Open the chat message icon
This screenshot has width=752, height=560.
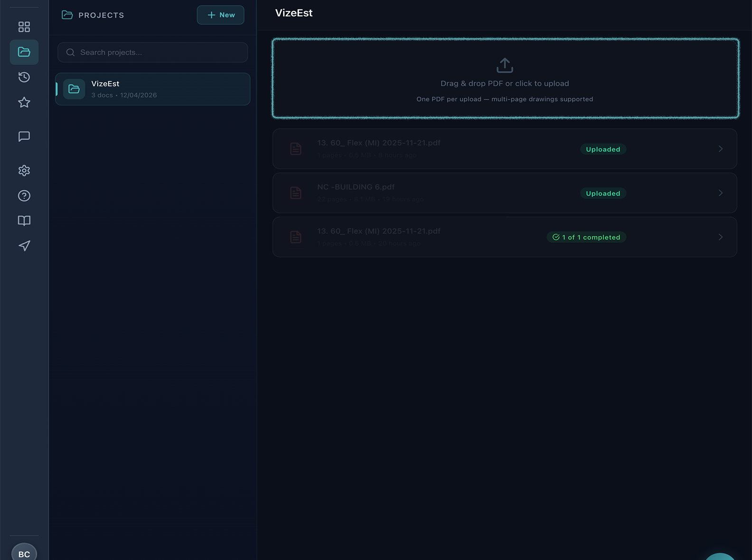pos(24,137)
